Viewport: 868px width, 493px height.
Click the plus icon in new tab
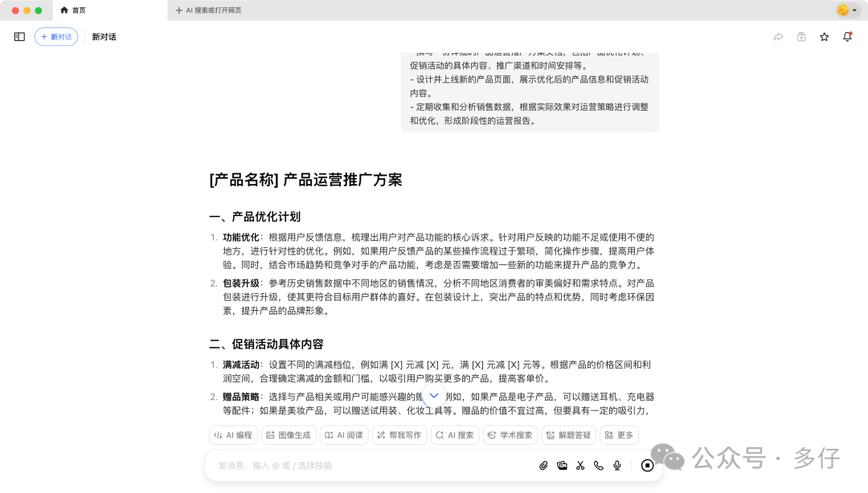(178, 10)
